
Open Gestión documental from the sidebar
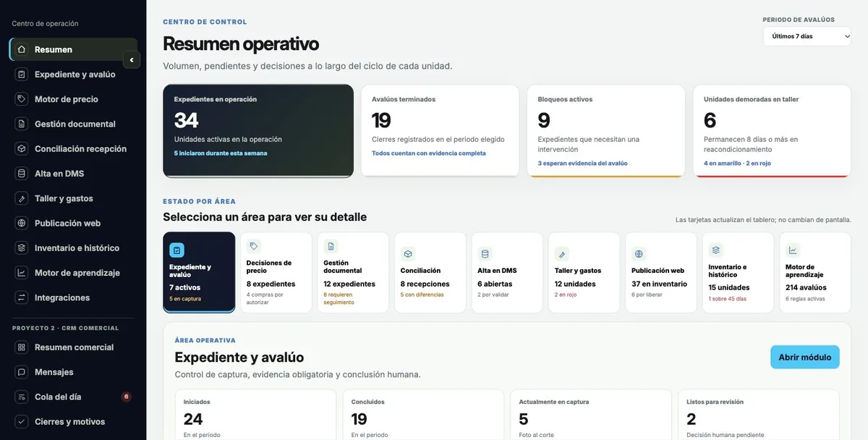pyautogui.click(x=73, y=124)
